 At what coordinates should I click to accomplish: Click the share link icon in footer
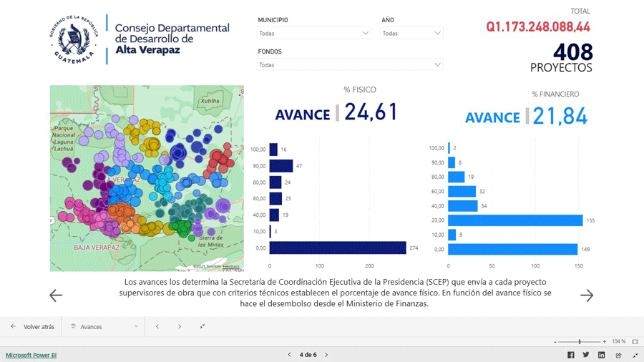pyautogui.click(x=618, y=355)
